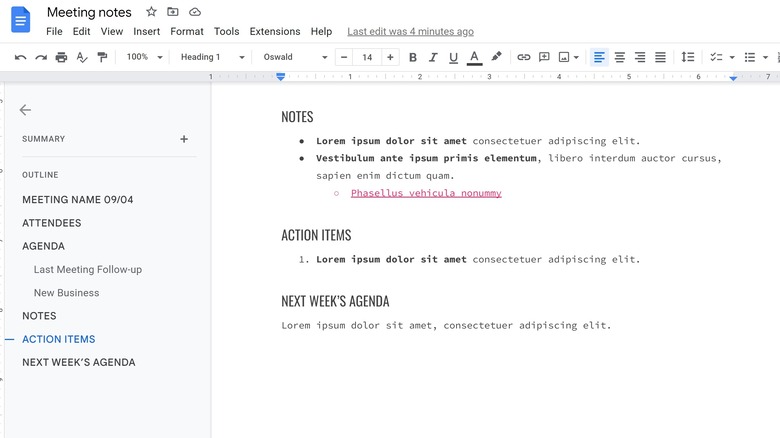Toggle Bold formatting
The width and height of the screenshot is (780, 438).
413,58
